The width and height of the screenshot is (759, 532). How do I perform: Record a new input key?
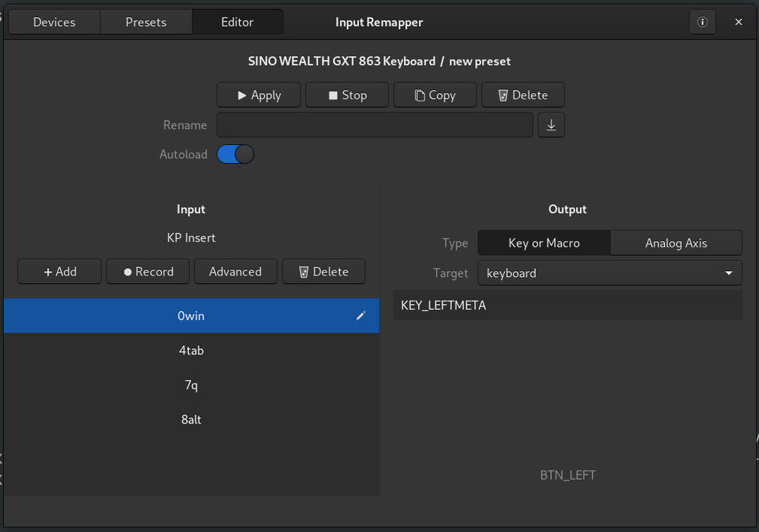[x=148, y=272]
